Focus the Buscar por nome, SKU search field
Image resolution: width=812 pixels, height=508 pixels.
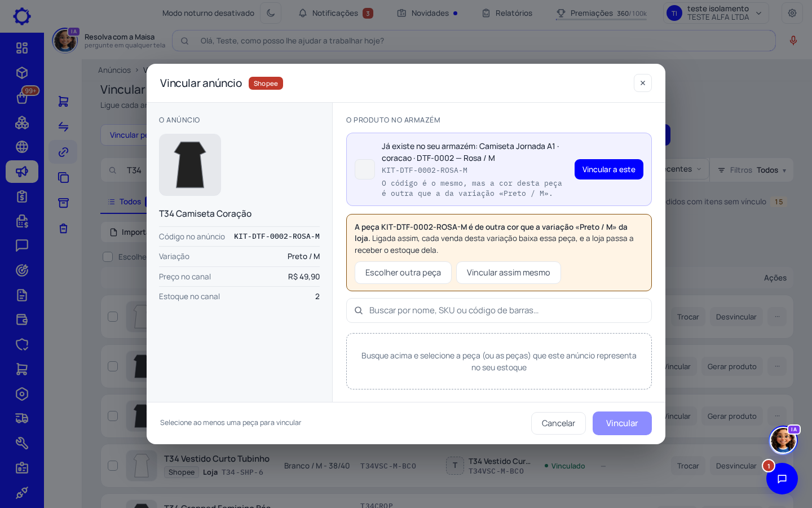point(499,310)
